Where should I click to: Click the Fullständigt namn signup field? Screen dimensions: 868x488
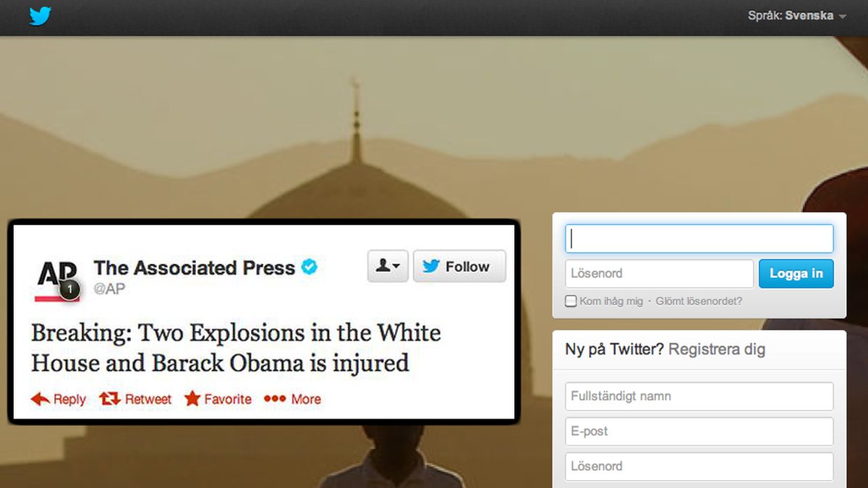click(x=699, y=396)
